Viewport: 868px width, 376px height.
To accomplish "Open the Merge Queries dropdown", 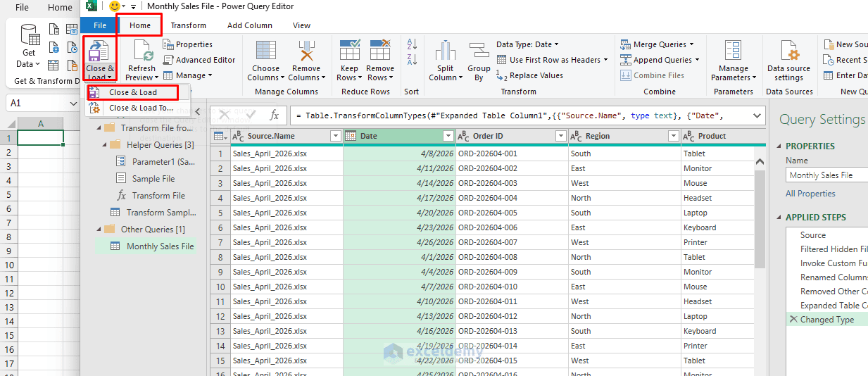I will (658, 44).
